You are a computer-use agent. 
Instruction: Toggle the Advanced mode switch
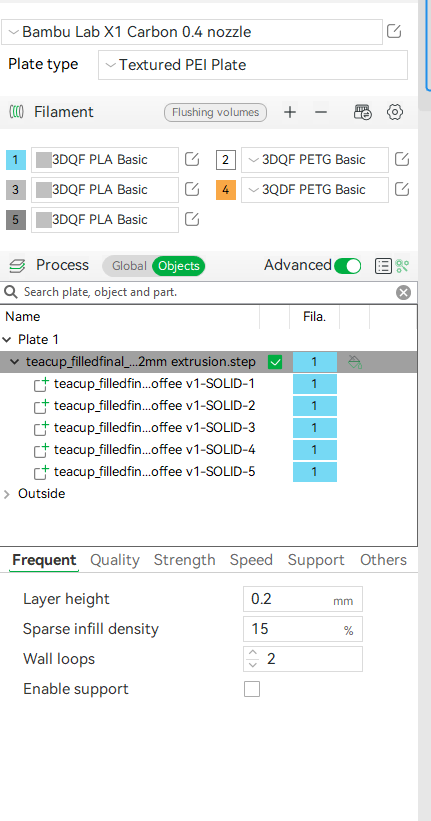(x=348, y=266)
